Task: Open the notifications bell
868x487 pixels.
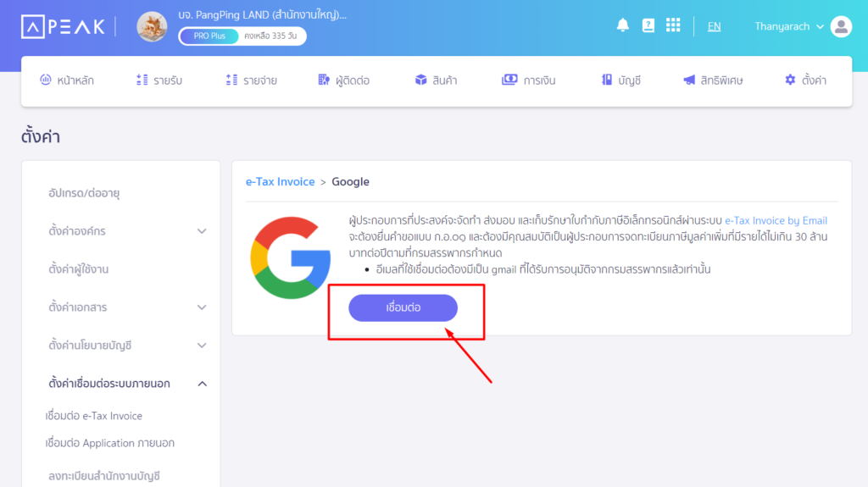Action: click(623, 25)
